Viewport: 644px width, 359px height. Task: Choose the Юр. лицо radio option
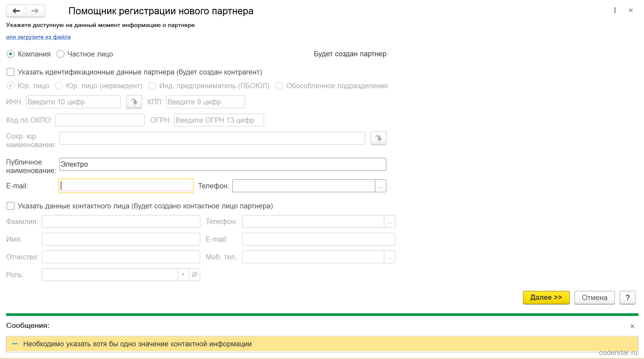[x=11, y=86]
